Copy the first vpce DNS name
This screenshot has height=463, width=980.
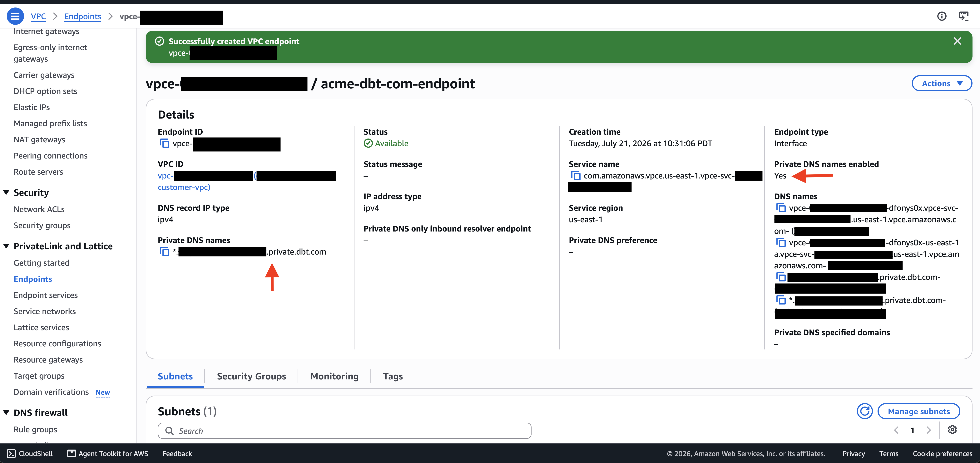click(781, 208)
